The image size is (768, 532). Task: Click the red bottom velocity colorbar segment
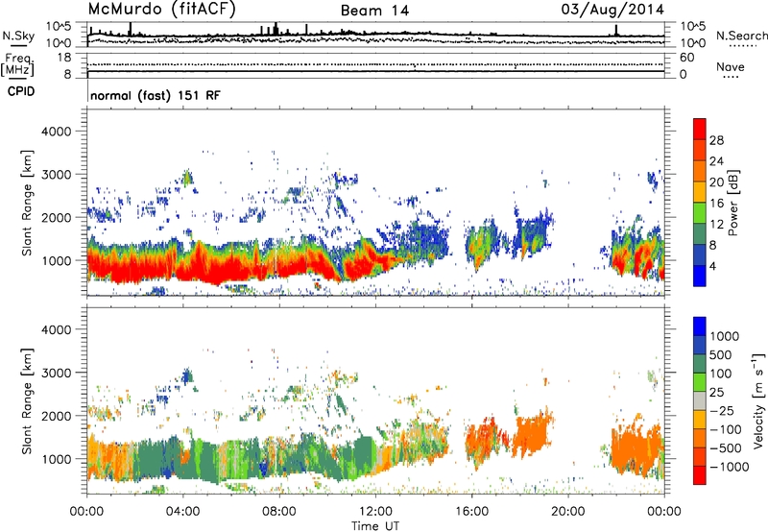pyautogui.click(x=700, y=475)
